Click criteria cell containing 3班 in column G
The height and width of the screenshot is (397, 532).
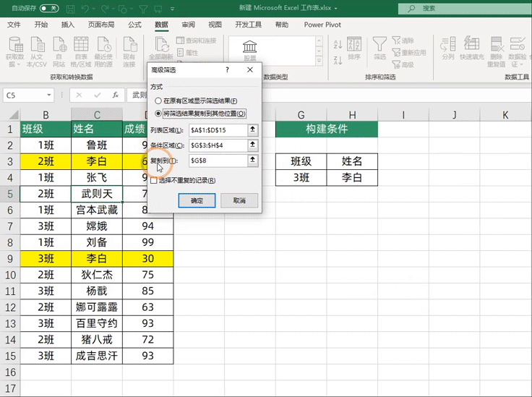pyautogui.click(x=301, y=177)
